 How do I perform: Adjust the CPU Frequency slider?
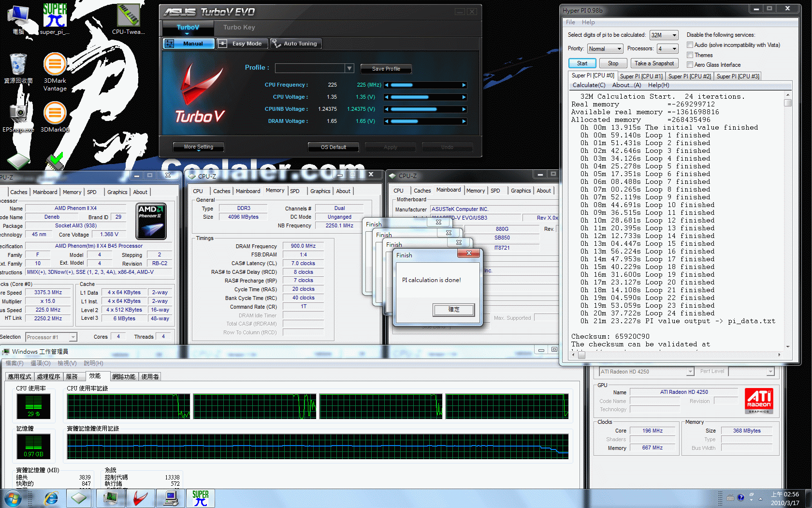click(425, 85)
